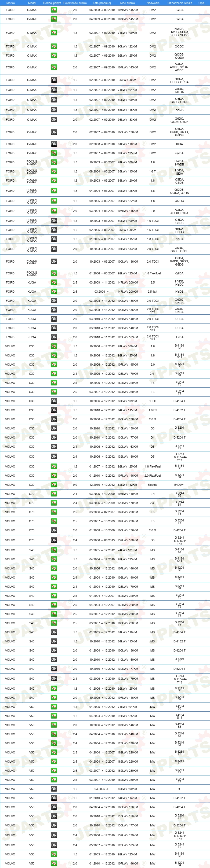Select petrol icon in CSDA, CSDB row
This screenshot has width=210, height=868.
coord(54,181)
